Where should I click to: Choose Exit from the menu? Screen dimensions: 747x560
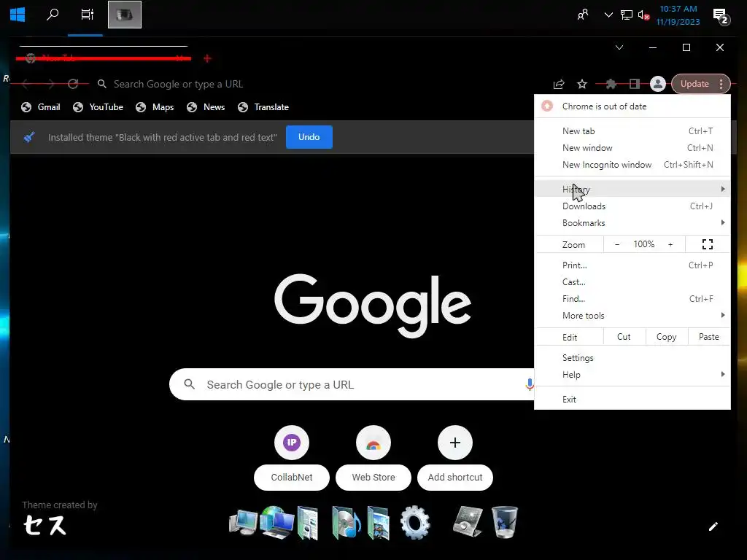coord(632,400)
